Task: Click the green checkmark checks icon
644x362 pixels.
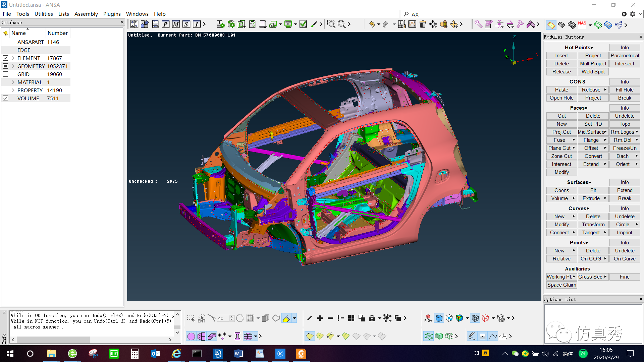Action: (x=303, y=24)
